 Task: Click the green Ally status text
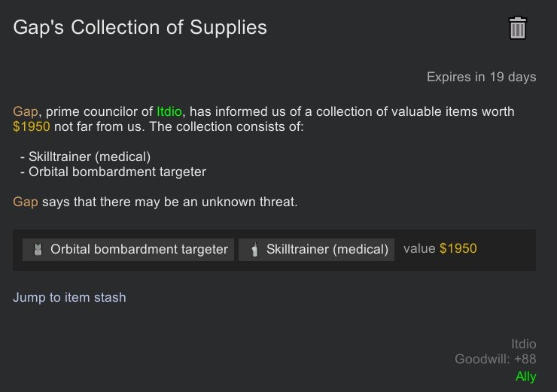coord(525,376)
